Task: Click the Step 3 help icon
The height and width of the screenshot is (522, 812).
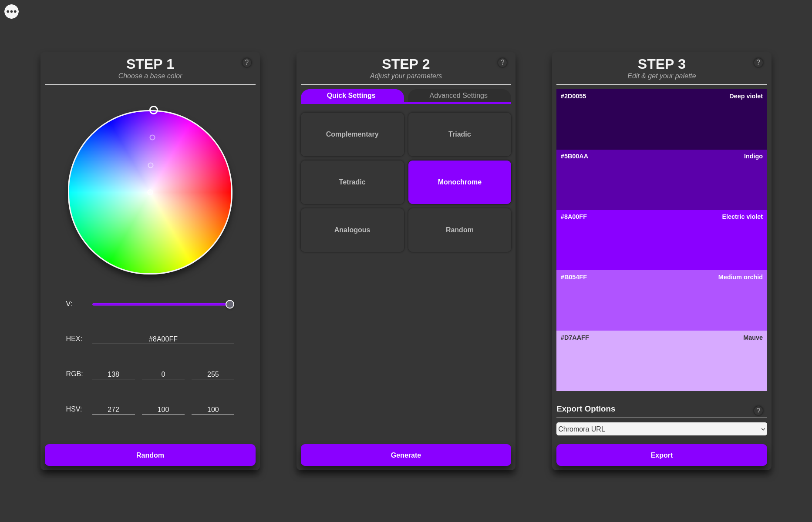Action: tap(758, 63)
